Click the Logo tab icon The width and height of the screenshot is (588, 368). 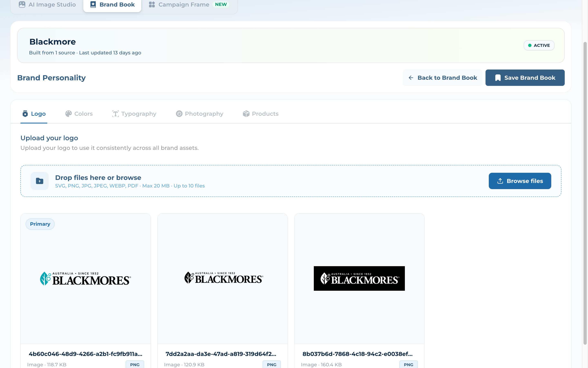point(25,114)
